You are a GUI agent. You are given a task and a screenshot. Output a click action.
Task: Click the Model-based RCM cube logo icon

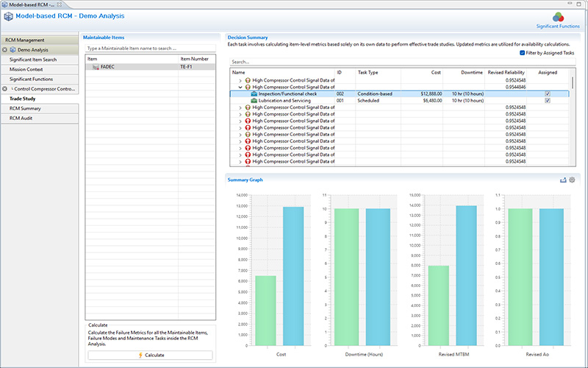tap(8, 16)
